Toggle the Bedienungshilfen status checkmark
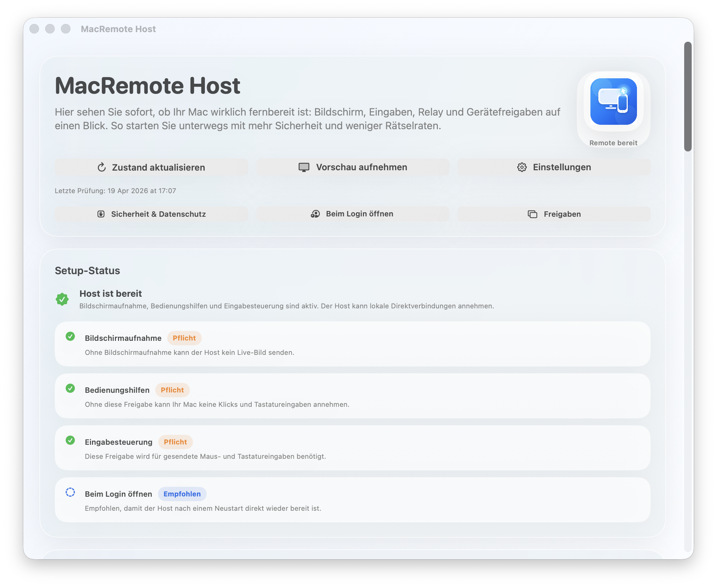Image resolution: width=717 pixels, height=588 pixels. click(x=71, y=390)
